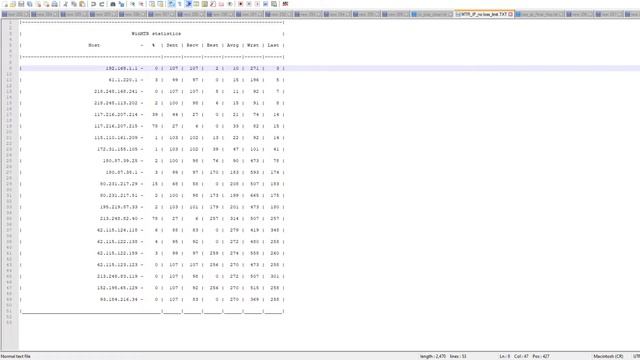Image resolution: width=640 pixels, height=360 pixels.
Task: Click the 'WinMTR statistics' heading text
Action: (156, 33)
